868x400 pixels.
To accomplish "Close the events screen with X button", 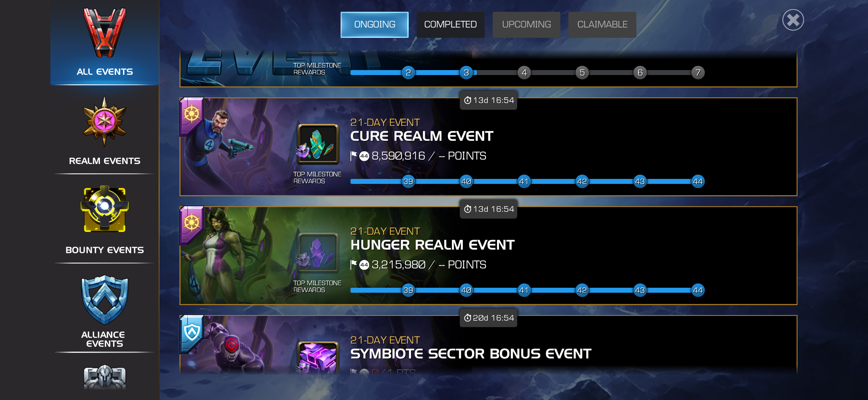I will tap(793, 20).
